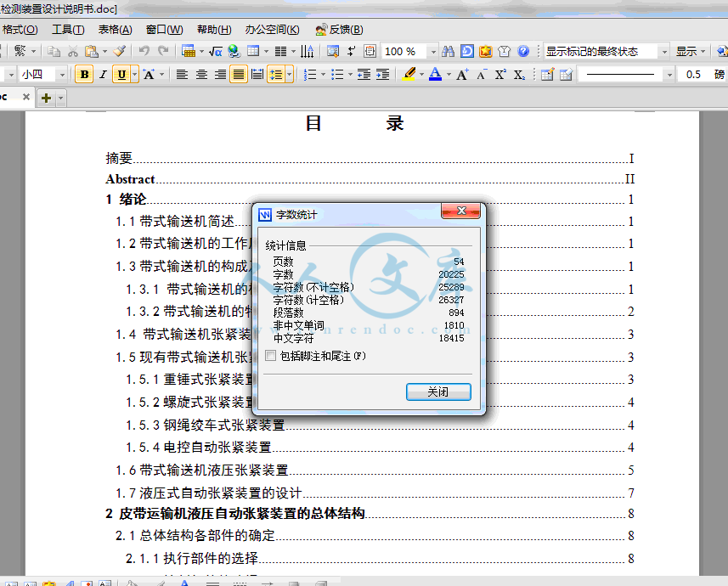Toggle center alignment

point(201,74)
